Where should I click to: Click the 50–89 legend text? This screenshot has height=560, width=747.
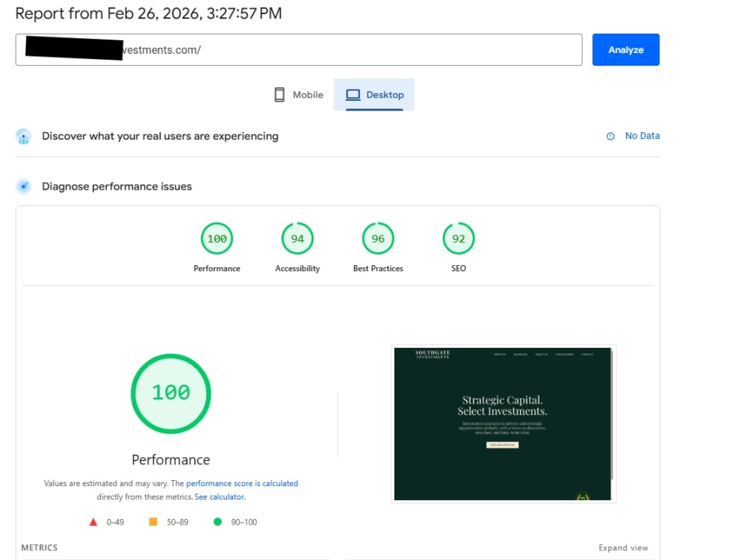[x=177, y=523]
